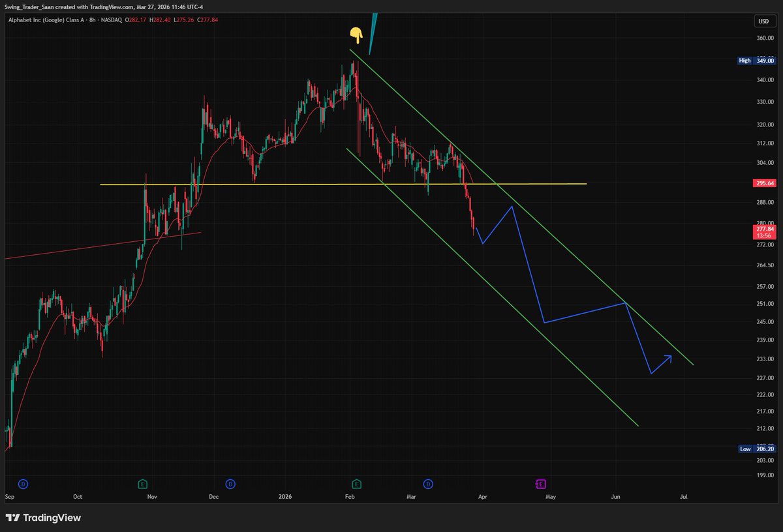This screenshot has height=532, width=783.
Task: Click the 199.00 price axis label
Action: [765, 475]
